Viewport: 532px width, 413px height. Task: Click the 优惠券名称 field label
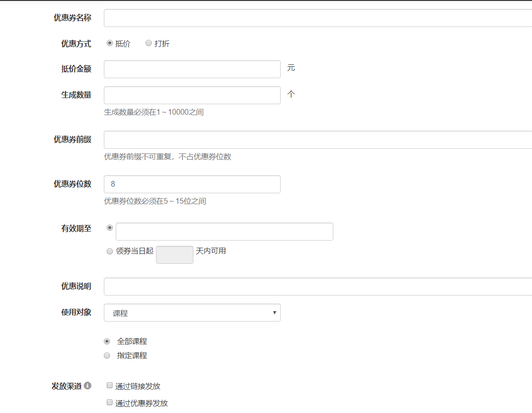[x=72, y=18]
